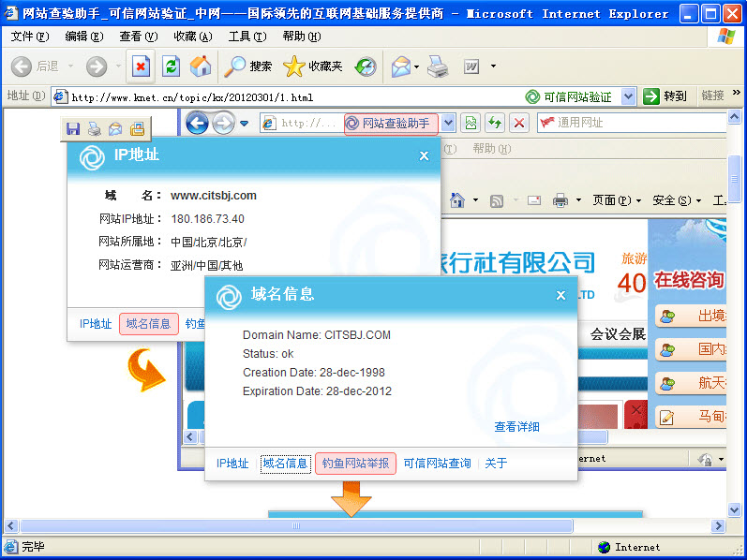Open the 帮助(H) menu
The image size is (747, 560).
click(x=302, y=37)
